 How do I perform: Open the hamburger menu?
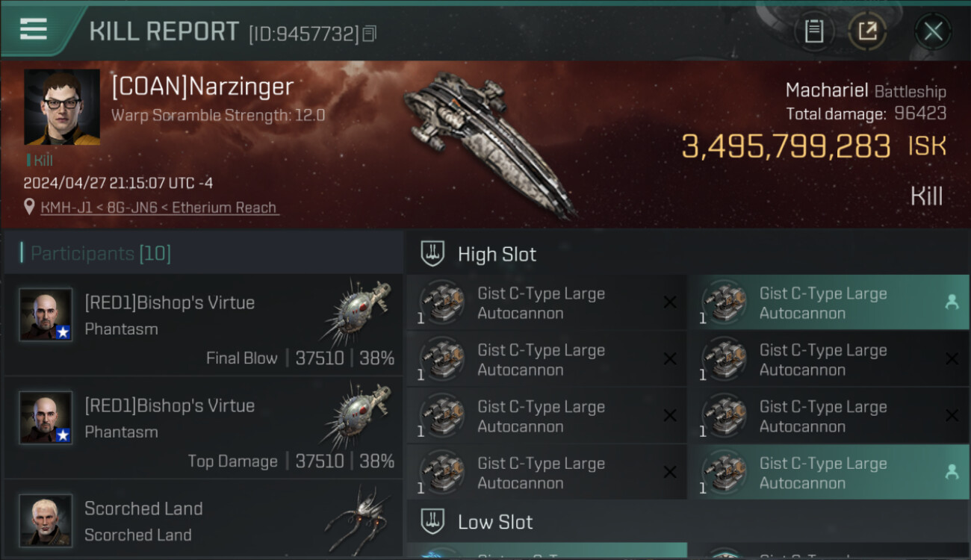pyautogui.click(x=34, y=29)
